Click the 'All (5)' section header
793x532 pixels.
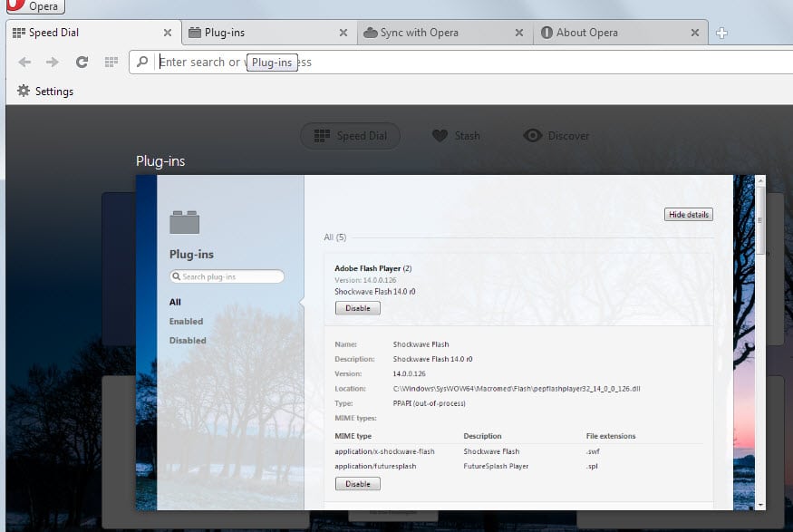point(334,237)
